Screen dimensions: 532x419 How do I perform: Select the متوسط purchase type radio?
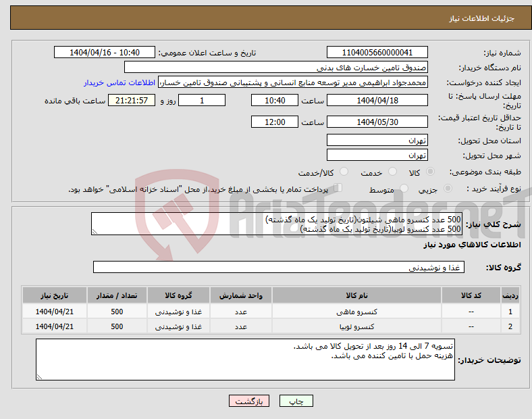[x=404, y=189]
